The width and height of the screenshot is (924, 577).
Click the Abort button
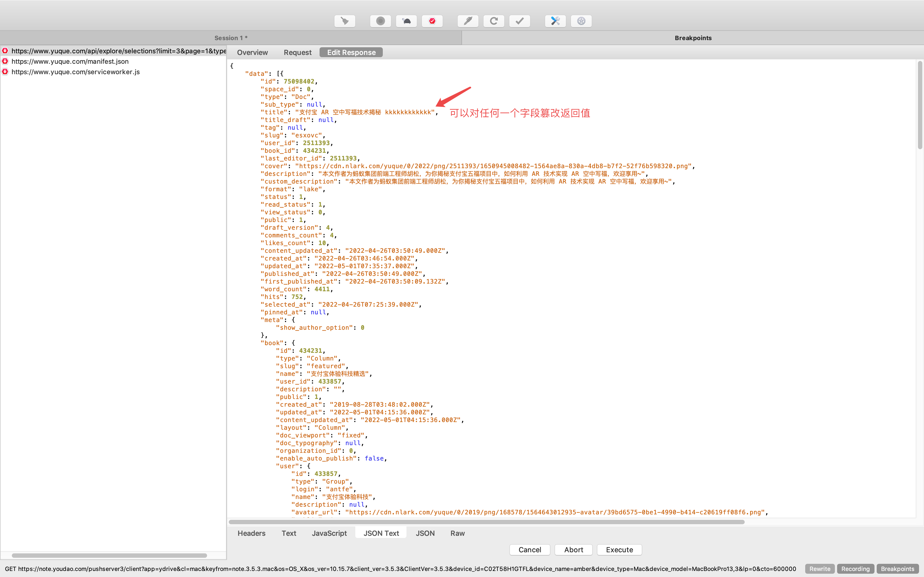coord(573,550)
